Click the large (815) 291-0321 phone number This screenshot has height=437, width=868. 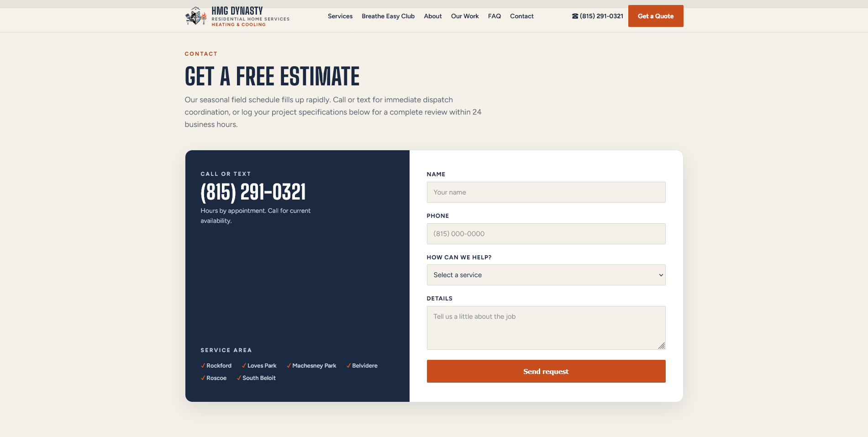coord(253,192)
